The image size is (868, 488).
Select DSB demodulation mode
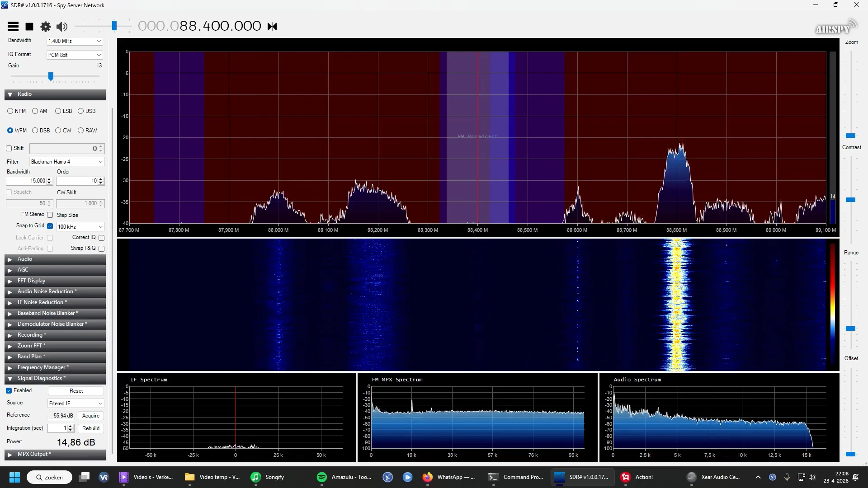pos(41,131)
